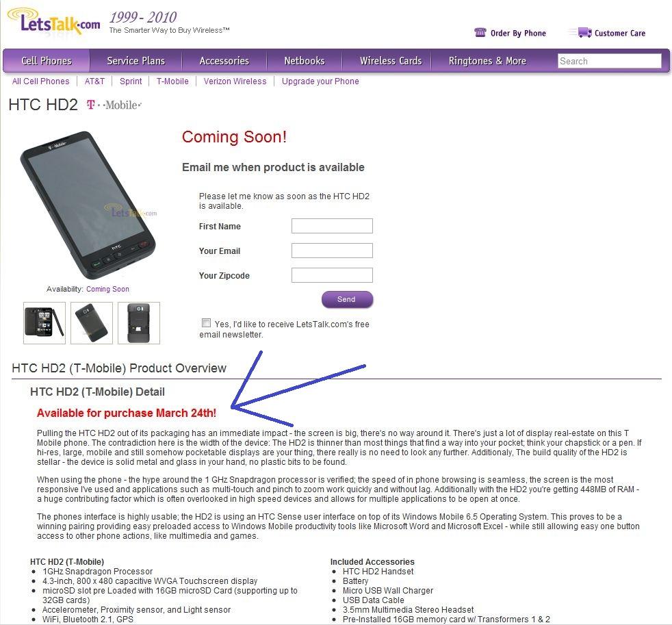View the front-view phone thumbnail with stylus
Screen dimensions: 672x625
[44, 323]
